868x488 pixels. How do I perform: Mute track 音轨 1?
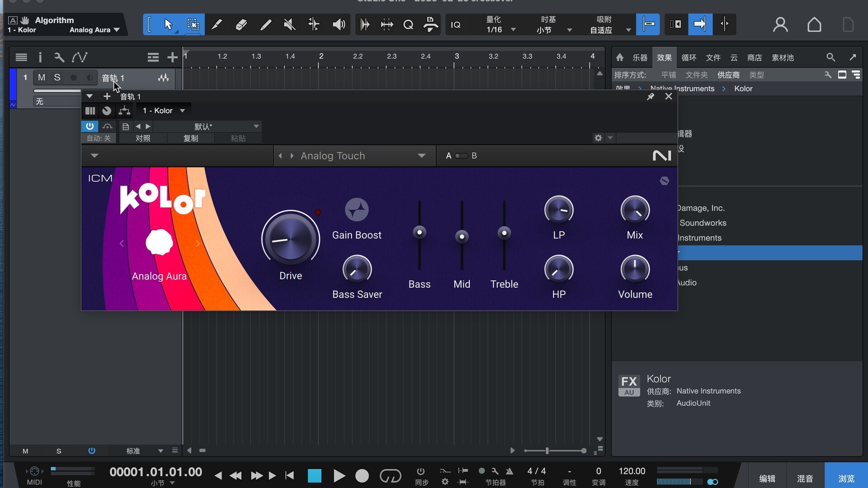pos(42,78)
